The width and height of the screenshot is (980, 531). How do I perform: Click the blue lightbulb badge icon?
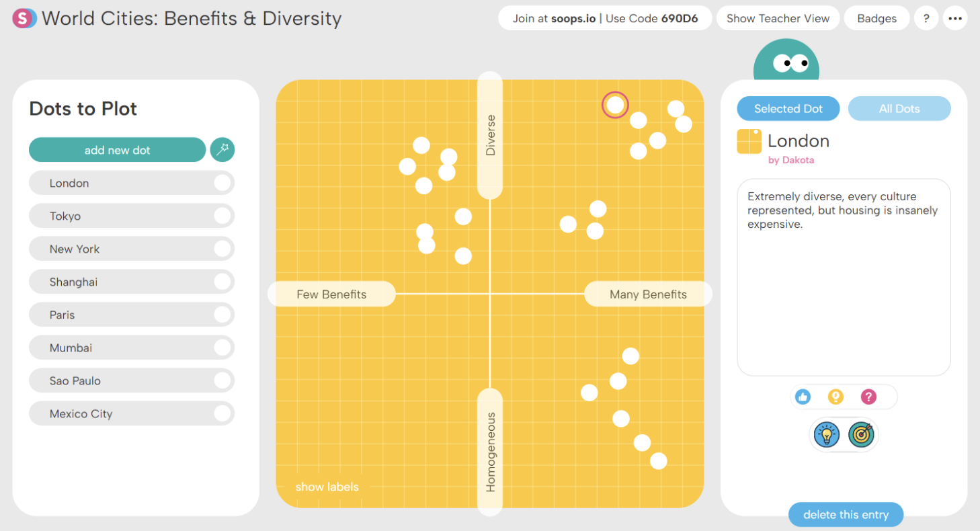click(x=827, y=435)
